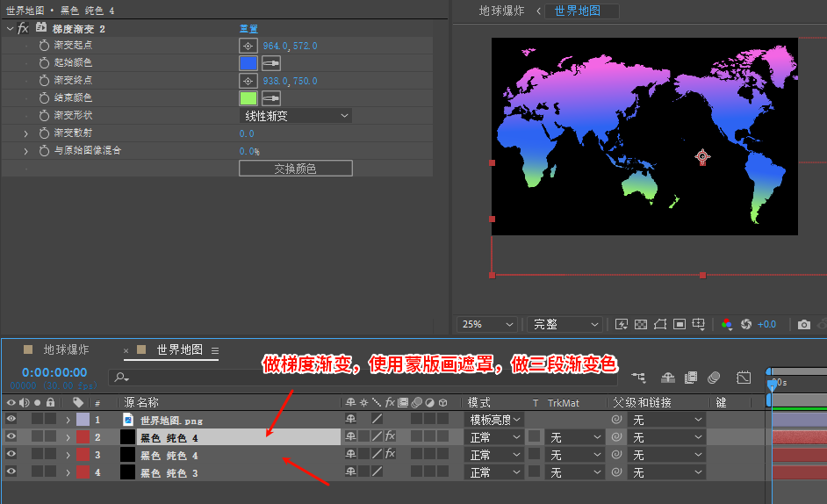Screen dimensions: 827x504
Task: Enable motion blur timeline icon
Action: tap(714, 378)
